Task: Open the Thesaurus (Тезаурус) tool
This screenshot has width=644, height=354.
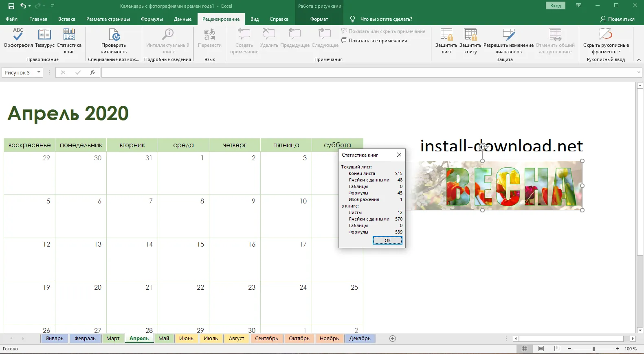Action: coord(44,36)
